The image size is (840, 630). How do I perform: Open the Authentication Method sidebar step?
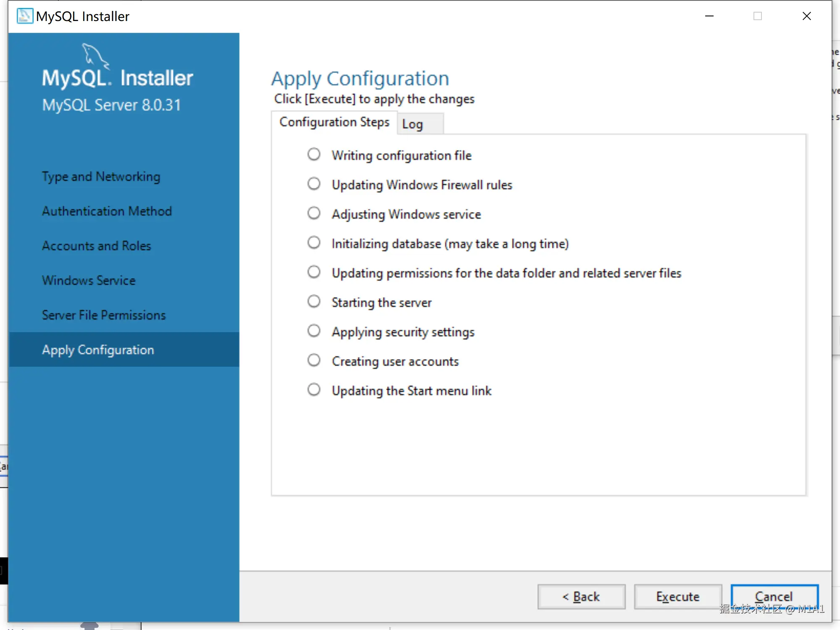[107, 211]
